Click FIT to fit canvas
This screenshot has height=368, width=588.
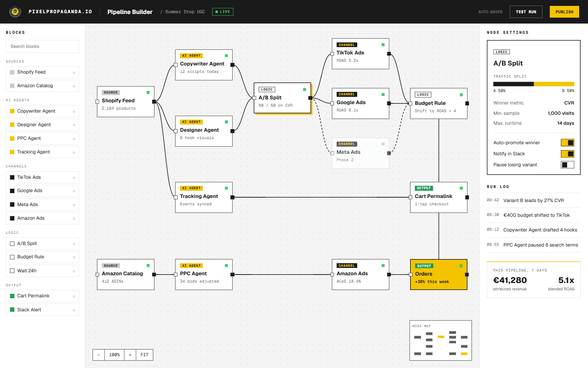click(144, 355)
